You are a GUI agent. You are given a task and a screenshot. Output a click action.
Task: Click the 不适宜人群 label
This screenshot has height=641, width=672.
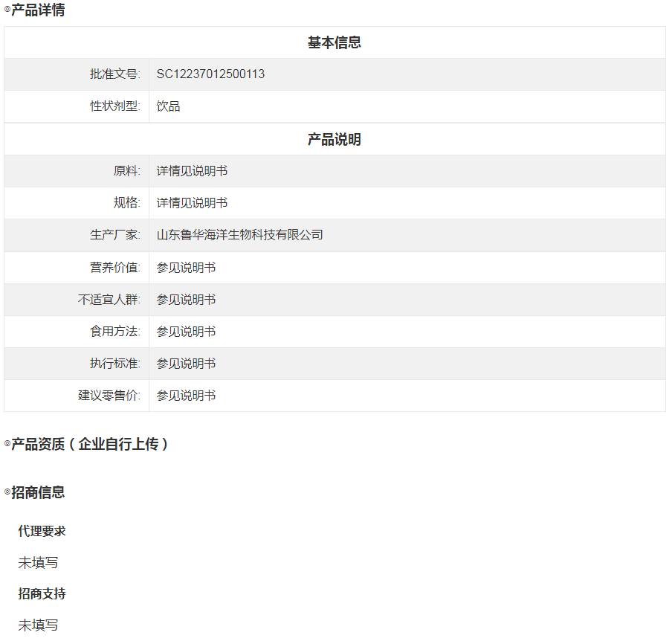tap(109, 299)
